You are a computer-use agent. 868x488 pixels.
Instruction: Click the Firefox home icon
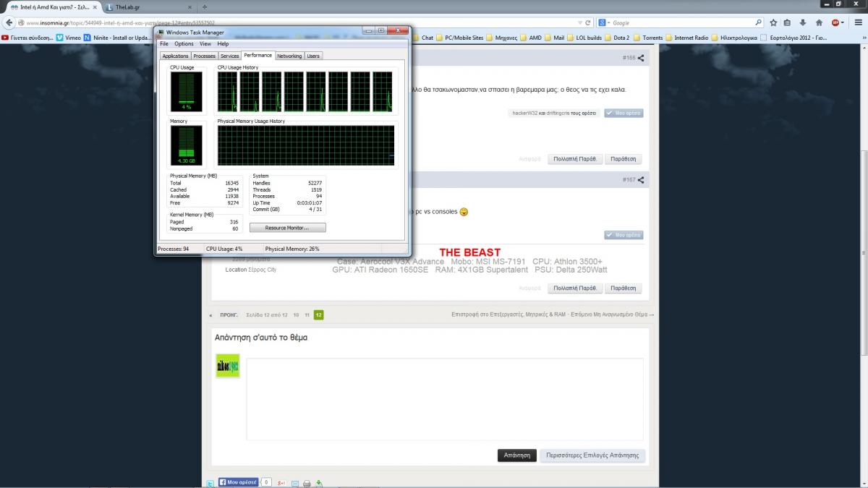point(819,22)
